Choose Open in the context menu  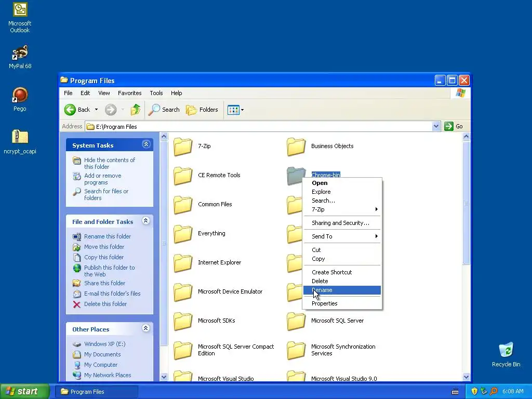342,183
